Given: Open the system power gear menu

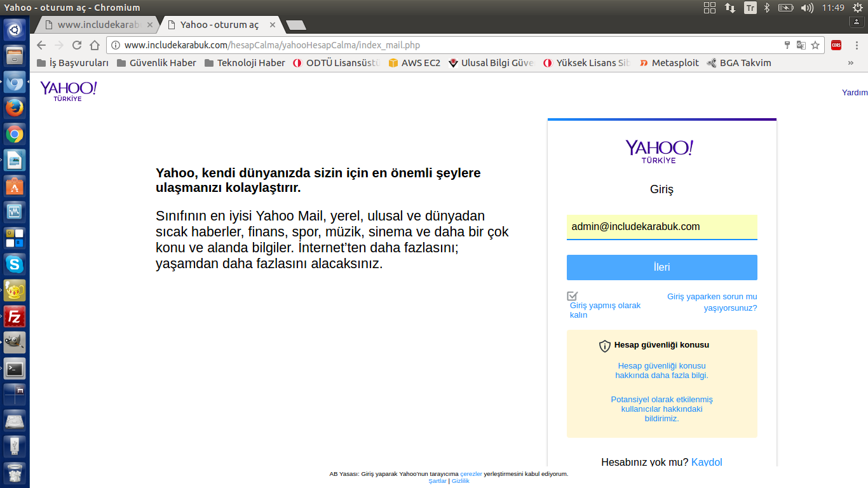Looking at the screenshot, I should point(858,8).
